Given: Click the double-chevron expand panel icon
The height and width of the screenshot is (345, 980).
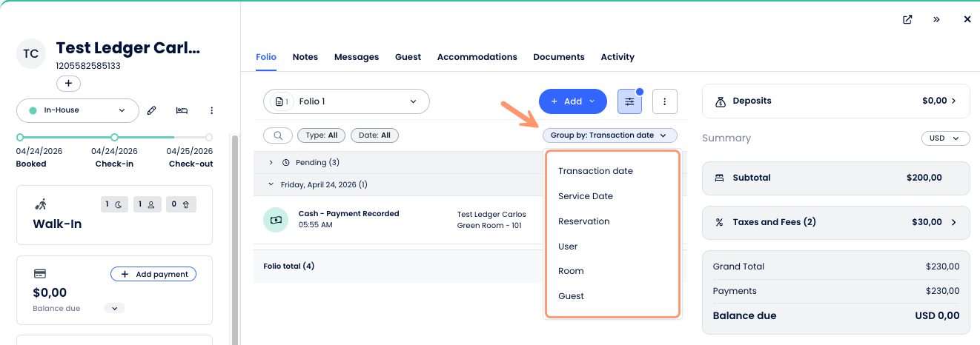Looking at the screenshot, I should click(x=936, y=20).
